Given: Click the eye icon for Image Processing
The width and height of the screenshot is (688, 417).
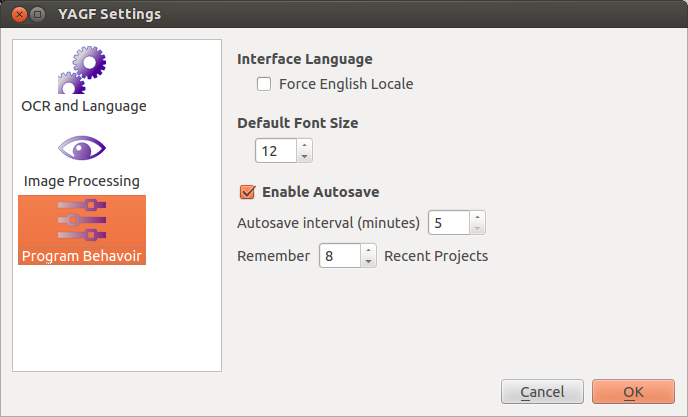Looking at the screenshot, I should point(82,148).
